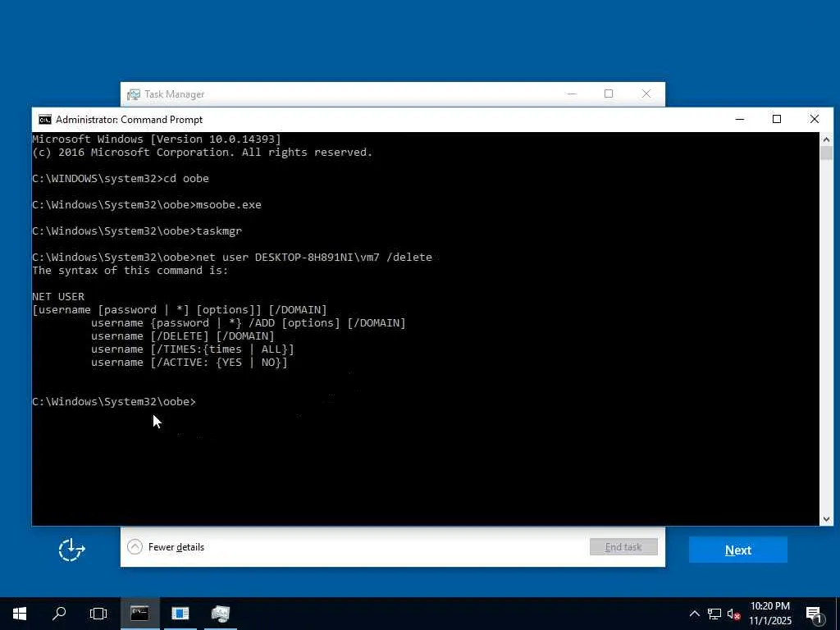The width and height of the screenshot is (840, 630).
Task: Open the muted volume tray icon
Action: pyautogui.click(x=733, y=614)
